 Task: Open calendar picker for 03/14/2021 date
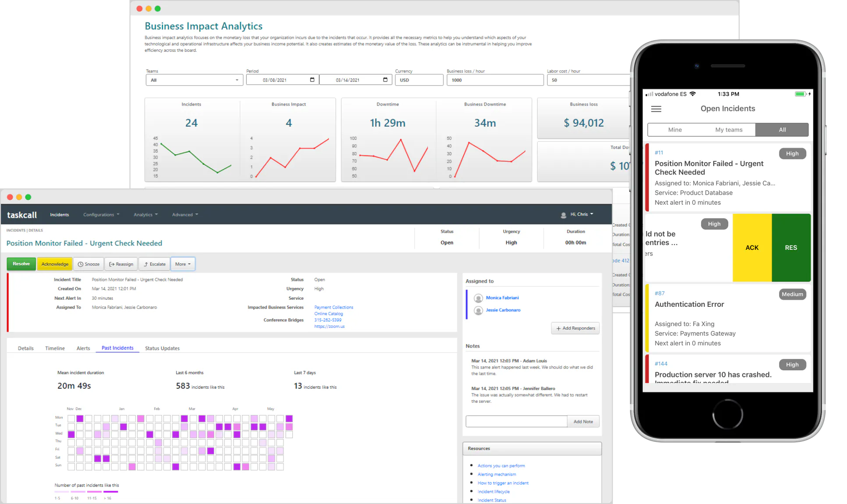click(385, 80)
